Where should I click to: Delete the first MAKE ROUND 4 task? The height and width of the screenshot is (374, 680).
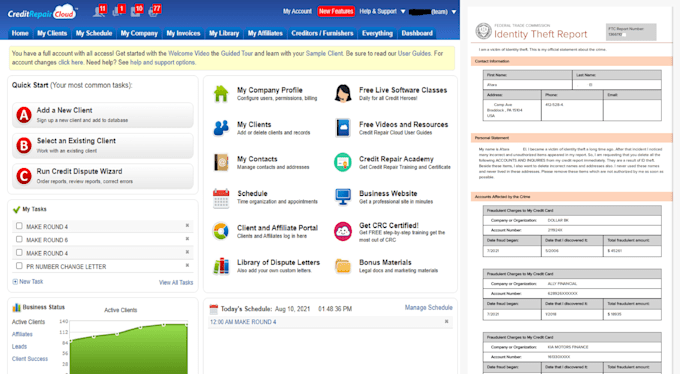coord(187,226)
